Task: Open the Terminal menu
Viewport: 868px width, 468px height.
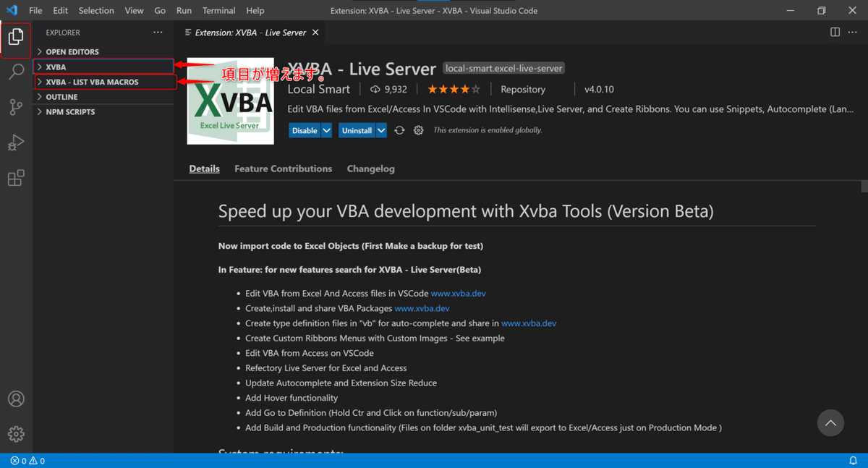Action: click(x=219, y=11)
